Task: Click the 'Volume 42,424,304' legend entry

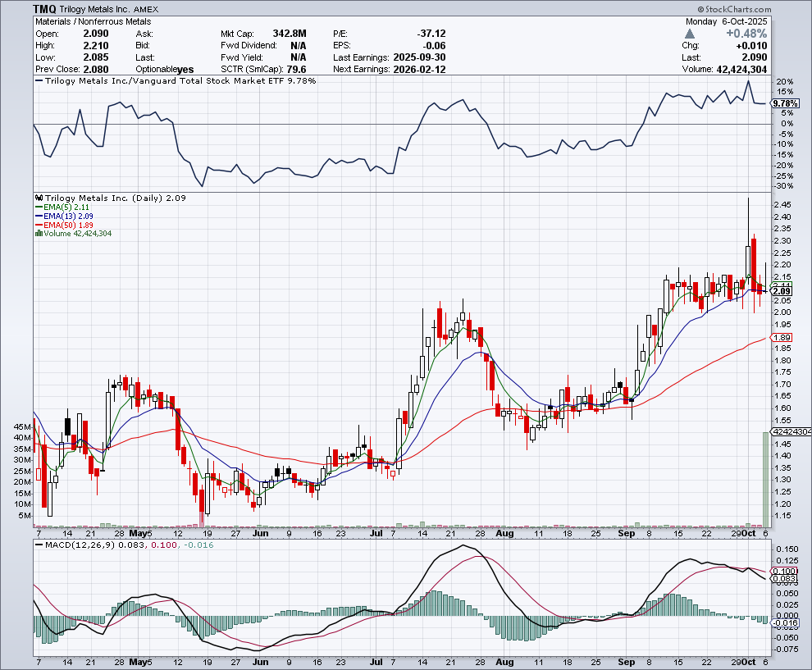Action: pyautogui.click(x=78, y=234)
